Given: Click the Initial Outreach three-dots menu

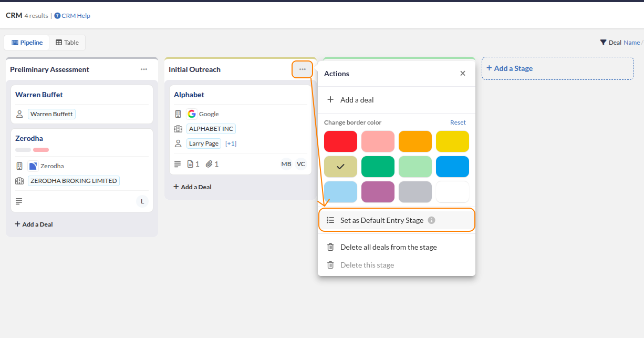Looking at the screenshot, I should 303,69.
